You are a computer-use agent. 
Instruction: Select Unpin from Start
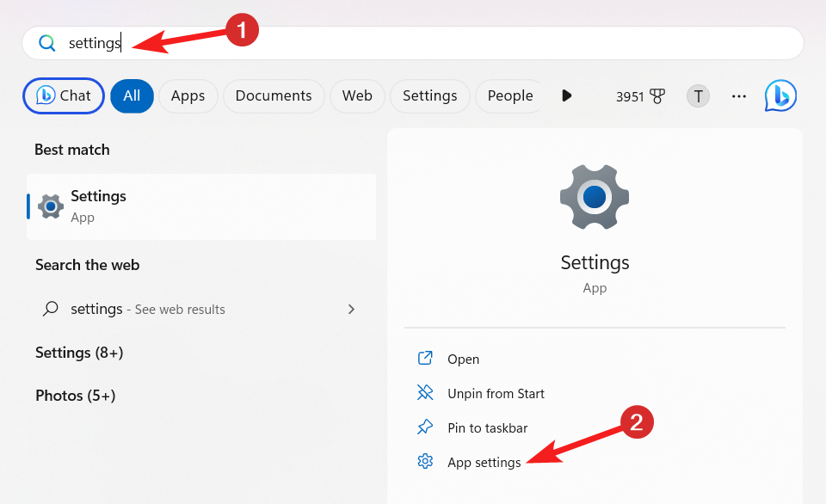(496, 394)
